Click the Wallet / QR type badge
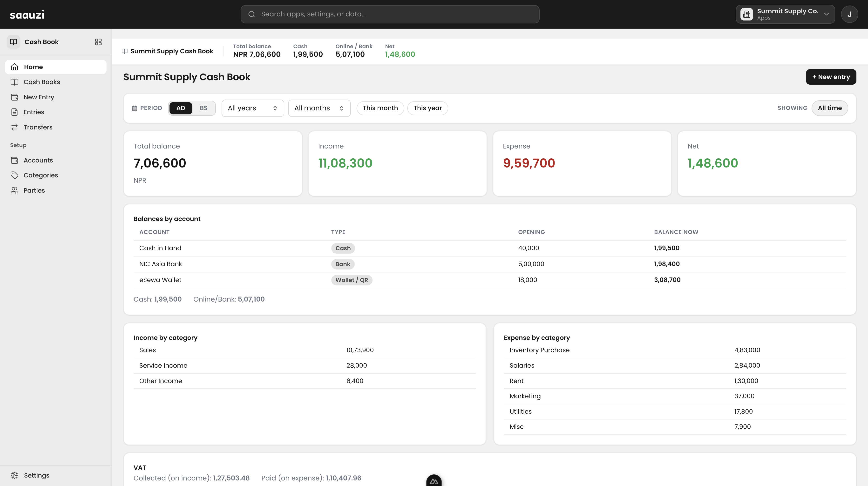 [352, 280]
